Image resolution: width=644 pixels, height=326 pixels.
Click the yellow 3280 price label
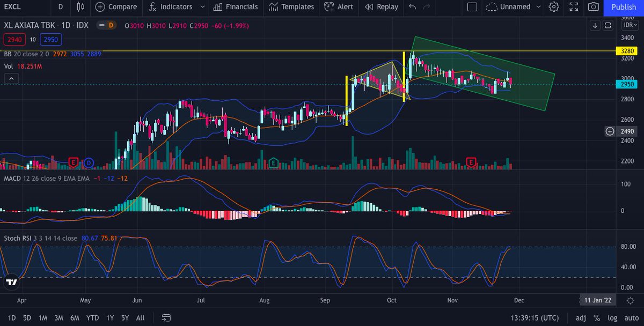click(628, 51)
